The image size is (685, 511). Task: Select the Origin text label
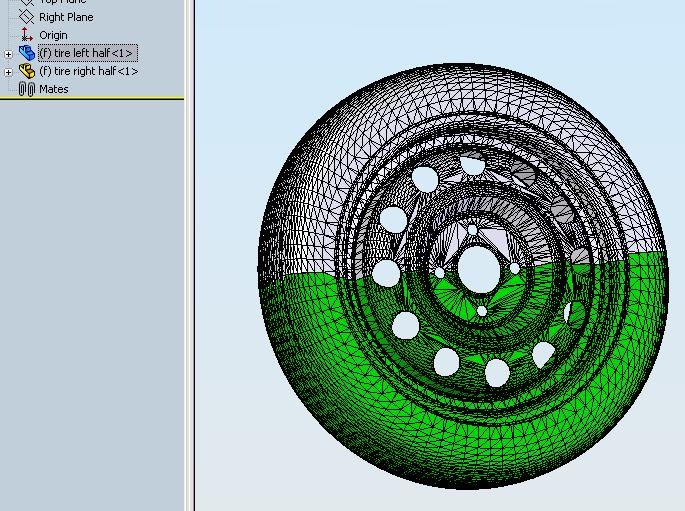[53, 35]
